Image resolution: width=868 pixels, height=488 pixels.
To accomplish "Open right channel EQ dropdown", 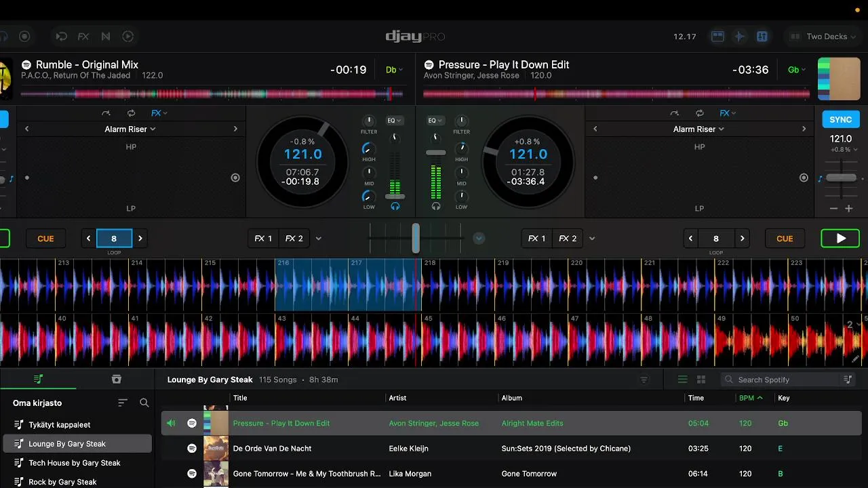I will pyautogui.click(x=435, y=121).
